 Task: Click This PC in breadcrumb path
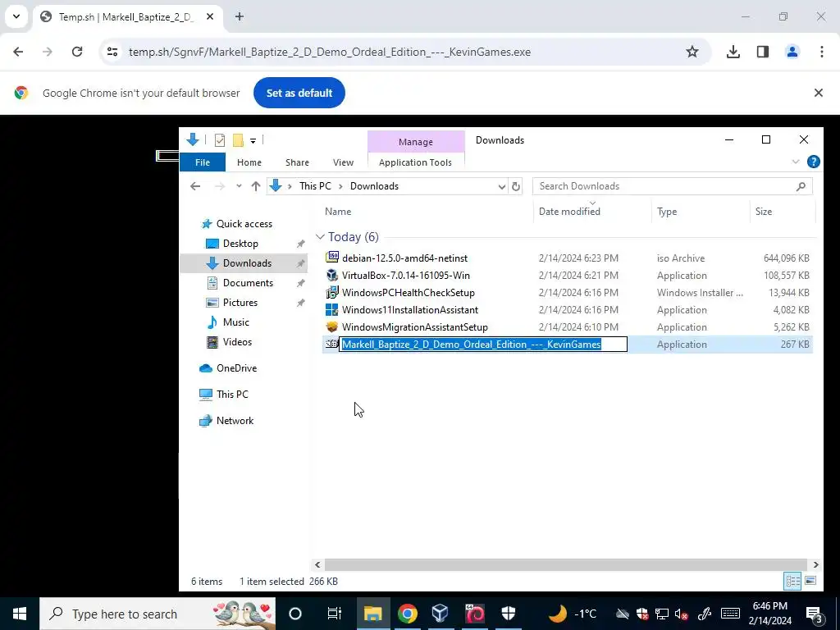click(315, 186)
